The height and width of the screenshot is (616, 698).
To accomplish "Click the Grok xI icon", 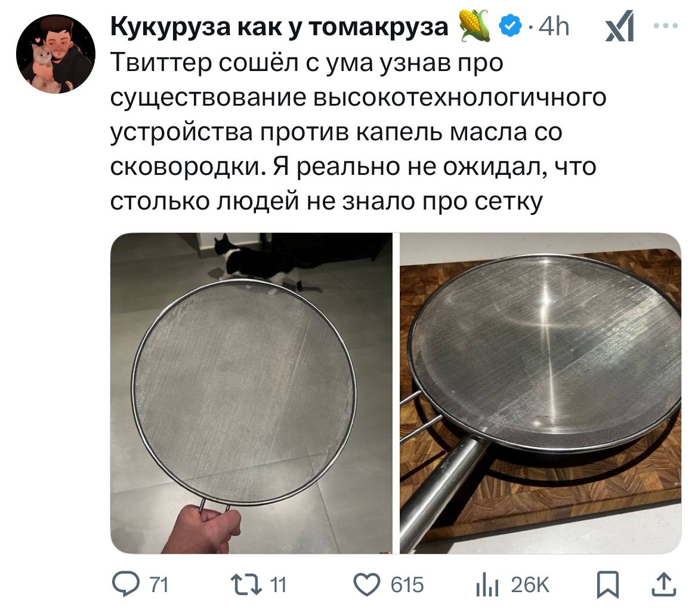I will point(619,26).
